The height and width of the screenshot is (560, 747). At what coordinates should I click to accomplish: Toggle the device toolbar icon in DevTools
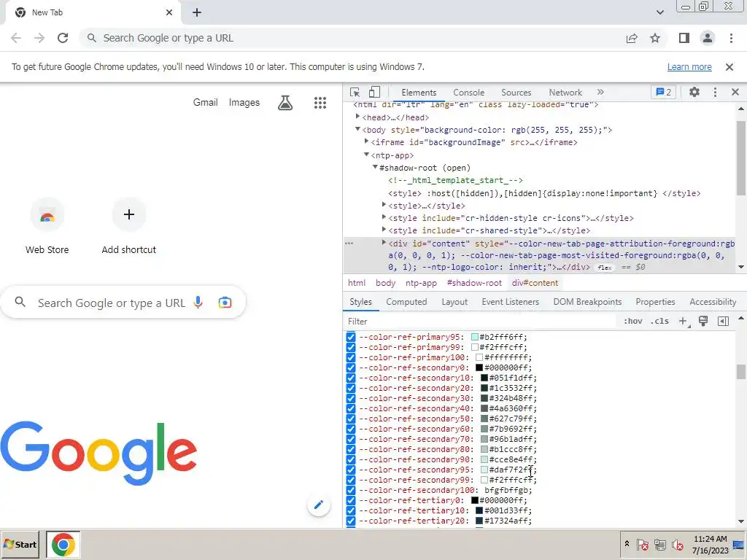[374, 92]
